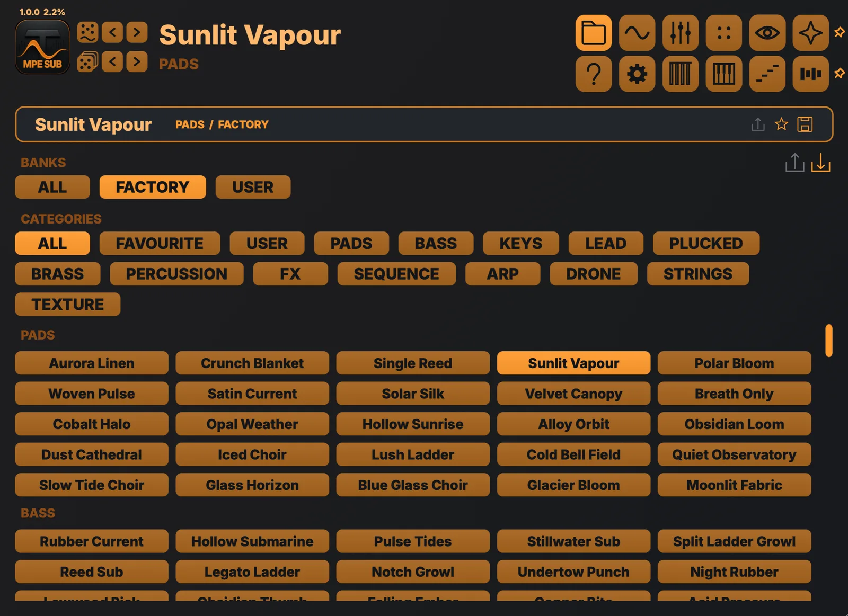Load the Hollow Submarine bass
Viewport: 848px width, 616px height.
[252, 541]
